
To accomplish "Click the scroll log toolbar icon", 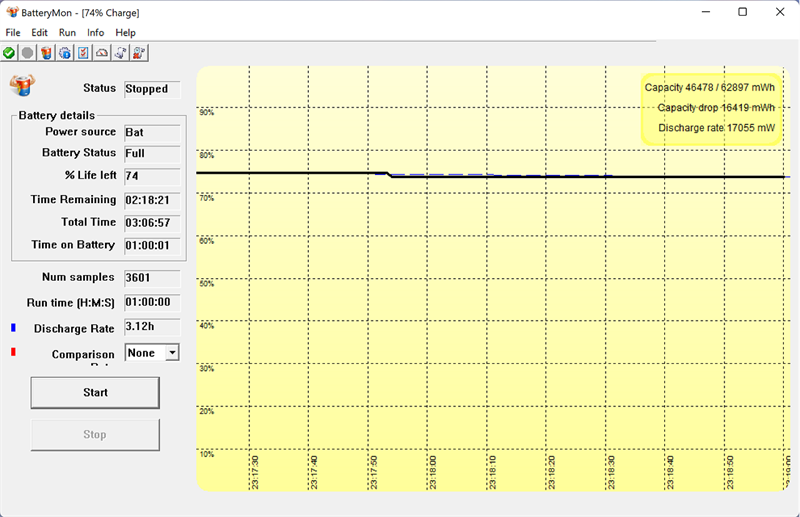I will [x=120, y=52].
